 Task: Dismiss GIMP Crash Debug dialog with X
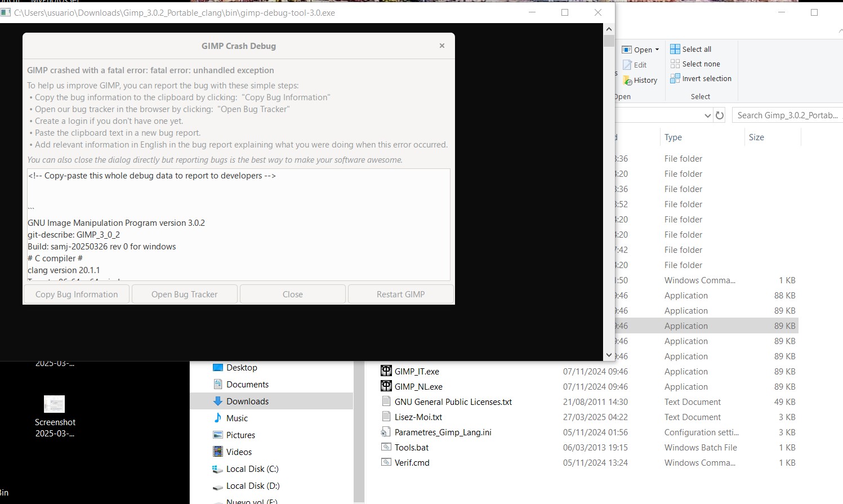442,46
